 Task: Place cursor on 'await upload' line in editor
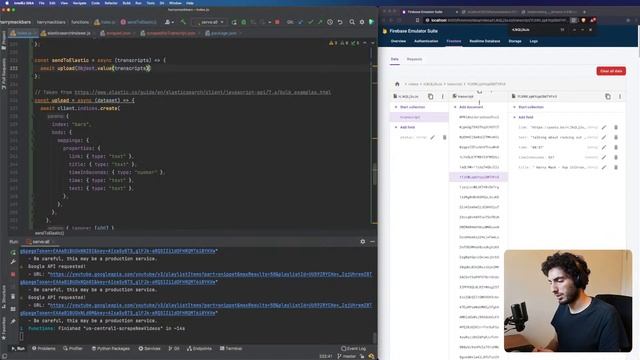coord(96,68)
